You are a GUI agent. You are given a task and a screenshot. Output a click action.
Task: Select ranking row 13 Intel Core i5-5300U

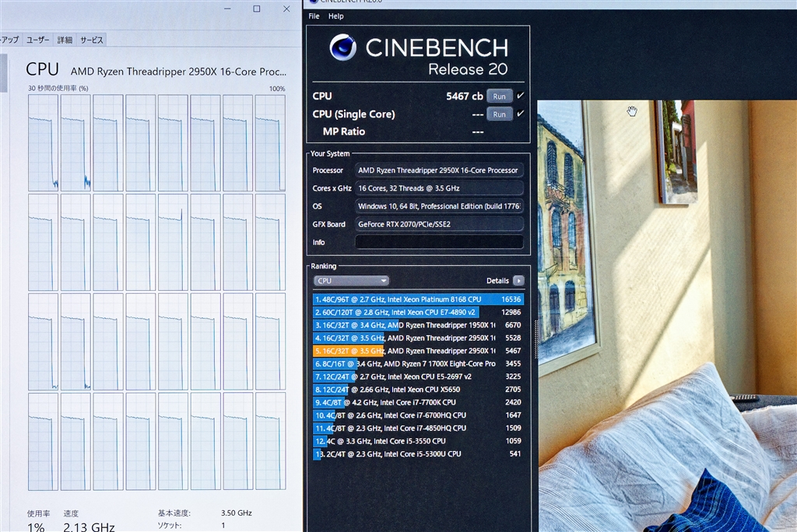tap(418, 453)
